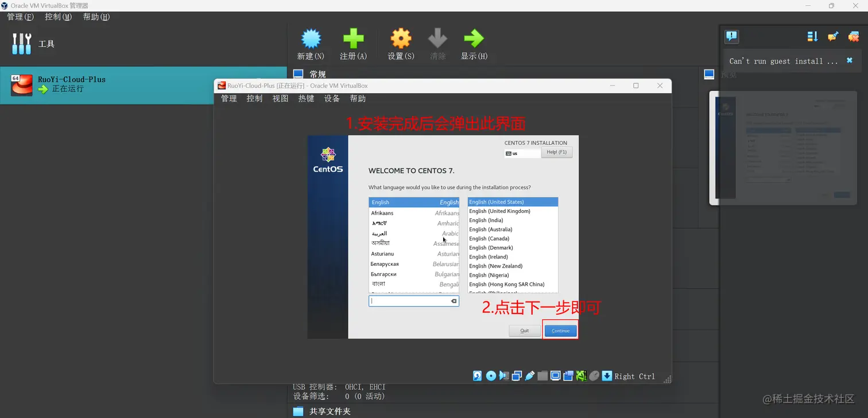Open the 帮助(H) menu in manager
Viewport: 868px width, 418px height.
point(96,17)
